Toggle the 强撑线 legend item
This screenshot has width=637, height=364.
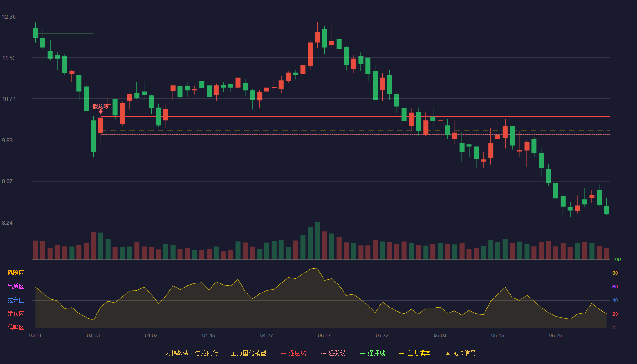pyautogui.click(x=373, y=353)
